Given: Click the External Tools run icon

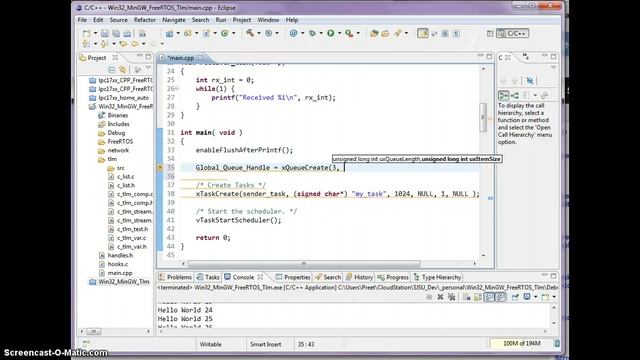Looking at the screenshot, I should tap(349, 33).
